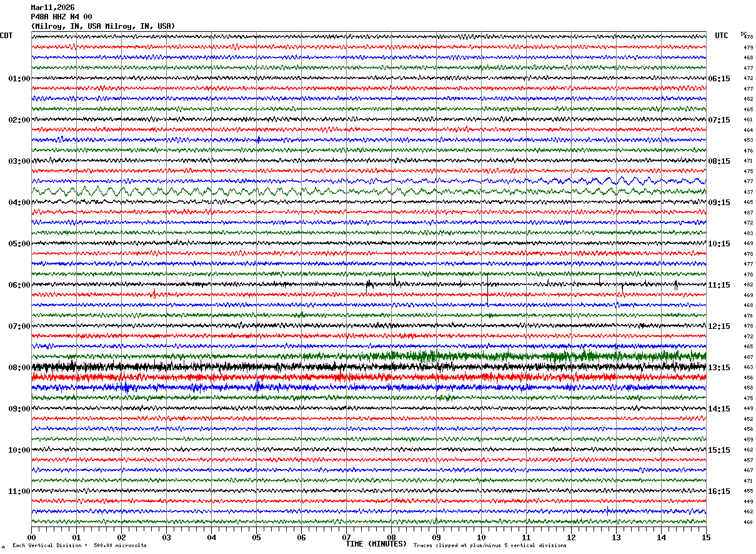Image resolution: width=756 pixels, height=554 pixels.
Task: Click the vertical division scale note
Action: (x=79, y=545)
